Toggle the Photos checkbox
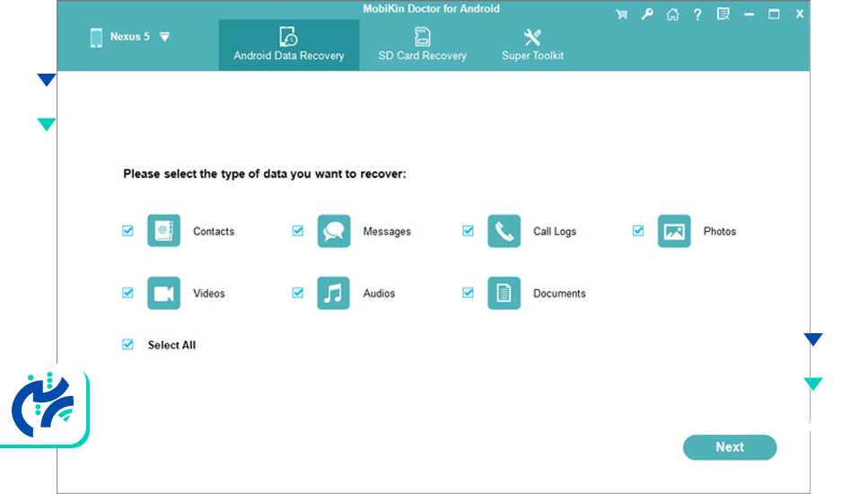 point(638,231)
